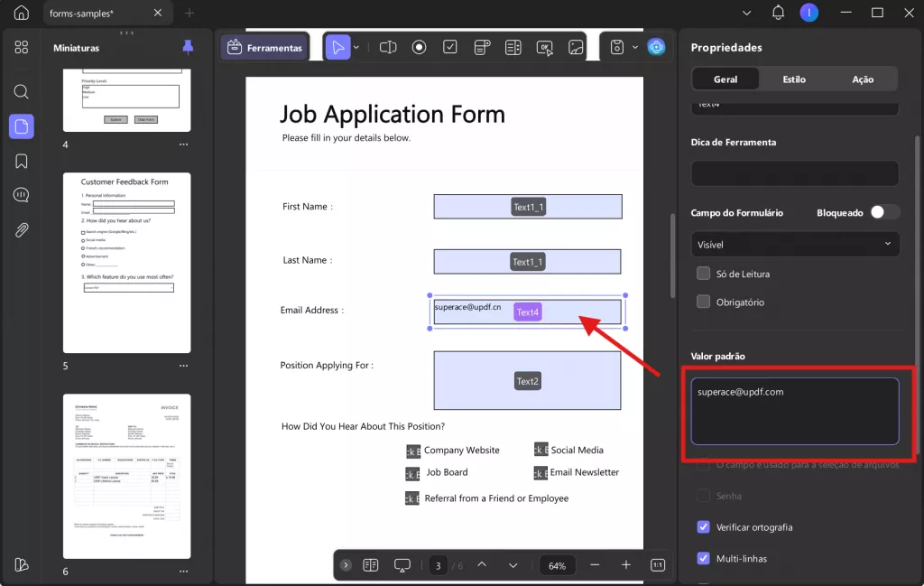
Task: Select the list box form tool
Action: pyautogui.click(x=513, y=47)
